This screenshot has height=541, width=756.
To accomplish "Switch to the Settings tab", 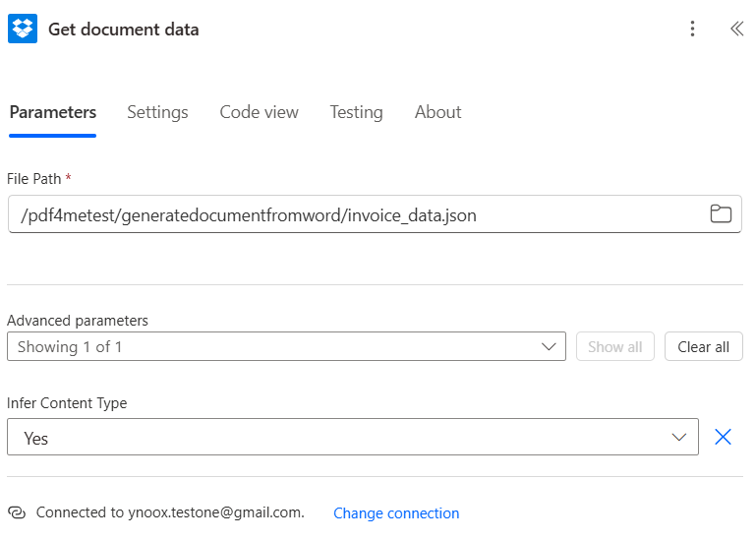I will (157, 112).
